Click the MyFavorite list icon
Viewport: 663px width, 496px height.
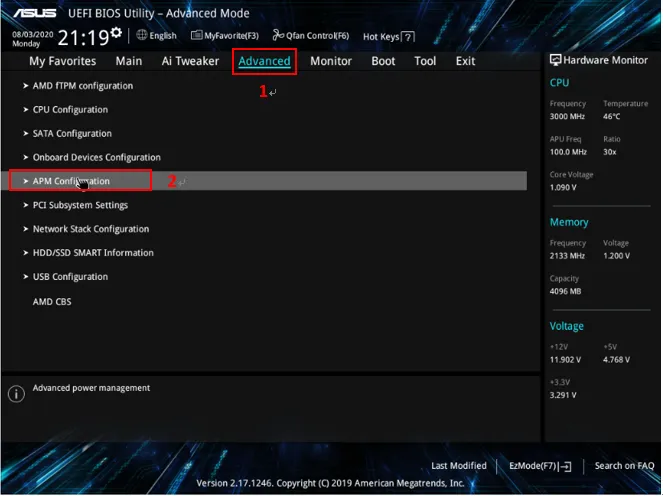pos(197,35)
